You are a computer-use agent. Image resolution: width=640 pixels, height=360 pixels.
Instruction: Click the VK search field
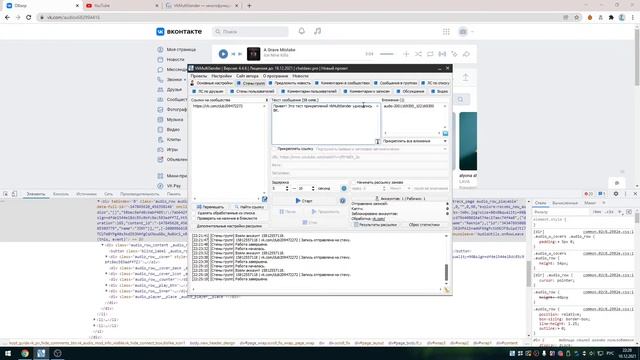click(250, 31)
